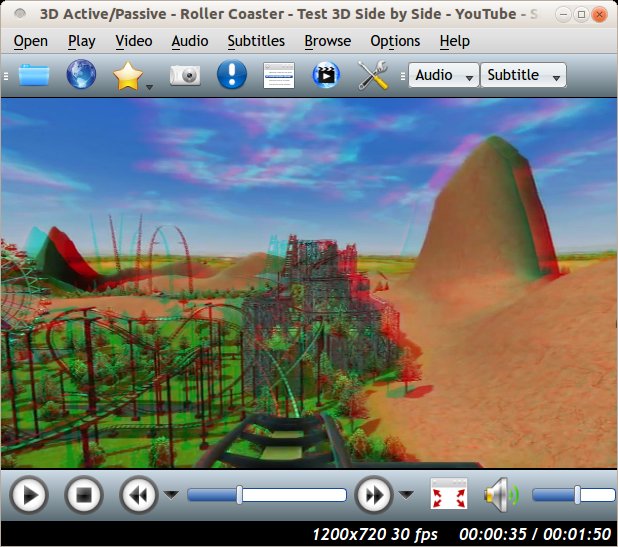Open a file with the blue folder icon
Image resolution: width=618 pixels, height=547 pixels.
pos(34,75)
